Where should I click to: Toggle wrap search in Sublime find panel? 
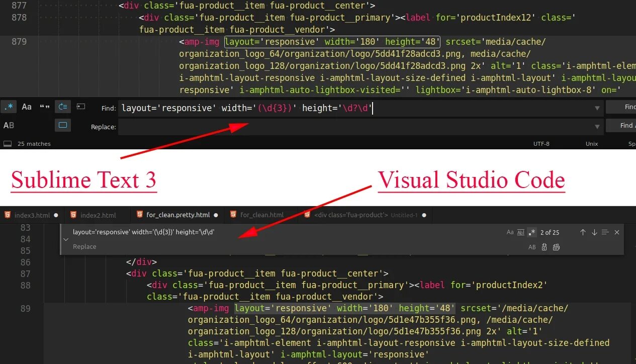(63, 107)
